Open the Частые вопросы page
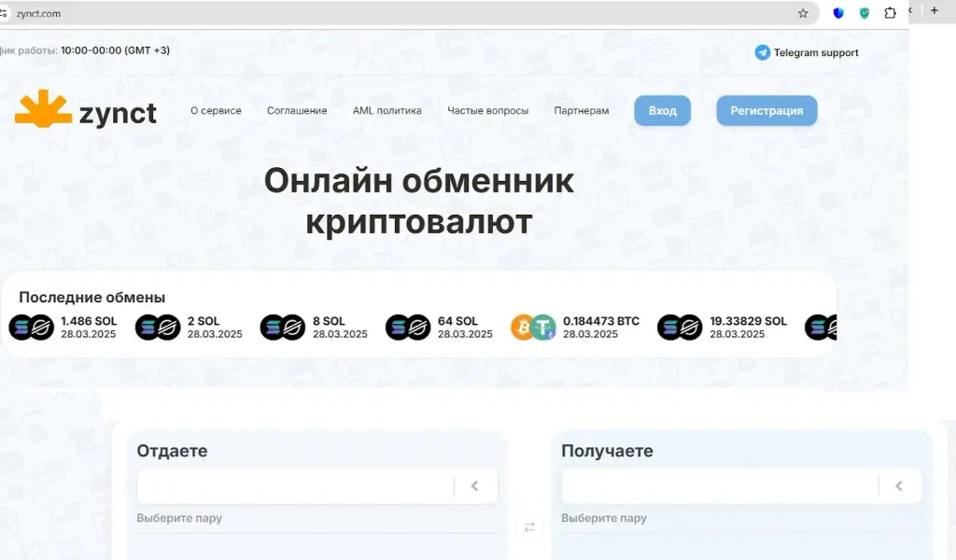 tap(487, 111)
